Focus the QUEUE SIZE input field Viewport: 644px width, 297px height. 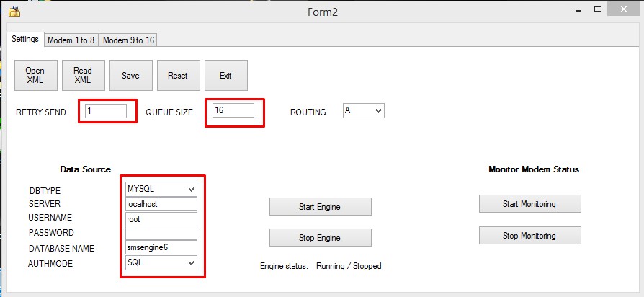coord(233,110)
